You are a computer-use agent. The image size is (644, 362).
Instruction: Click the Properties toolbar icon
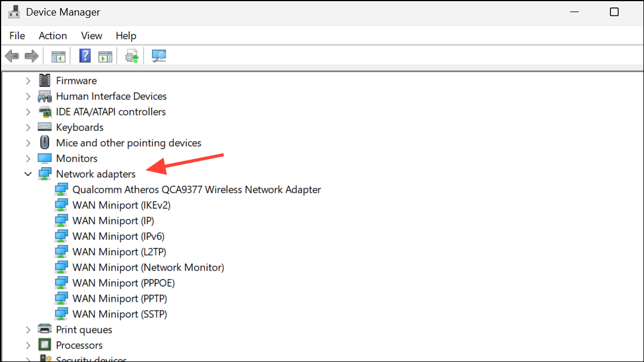105,56
